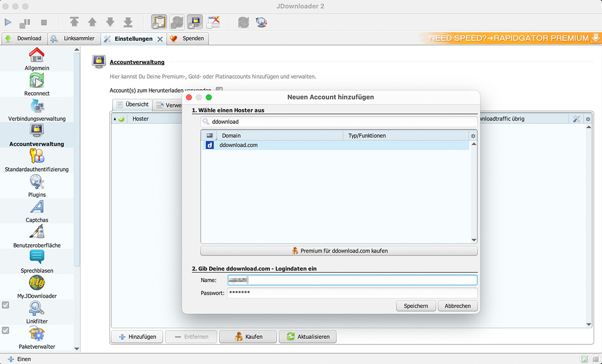Click the pause downloads toolbar icon
The image size is (602, 364).
click(x=25, y=23)
